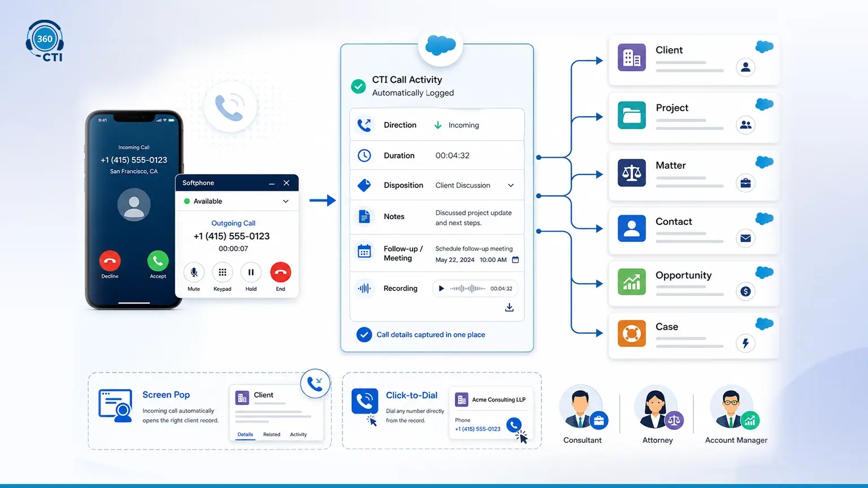Click the Notes text field
Screen dimensions: 868x488
[x=474, y=218]
